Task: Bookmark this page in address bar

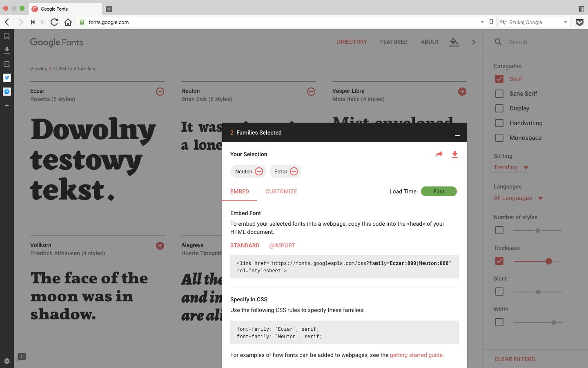Action: 491,22
